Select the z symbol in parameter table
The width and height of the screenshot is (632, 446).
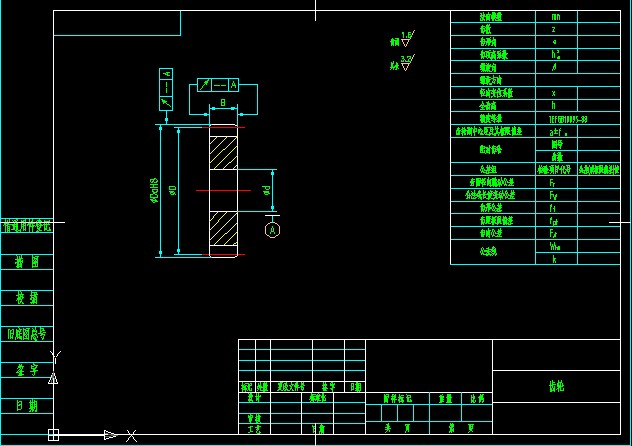[554, 29]
